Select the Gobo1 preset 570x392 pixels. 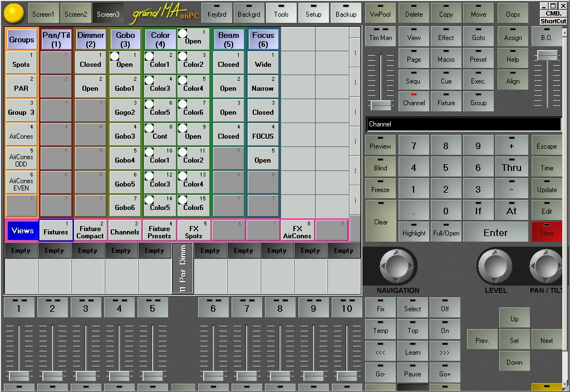pyautogui.click(x=125, y=86)
